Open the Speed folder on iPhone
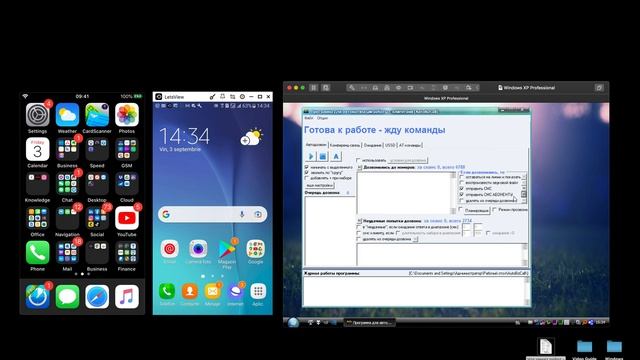The height and width of the screenshot is (360, 640). point(97,149)
